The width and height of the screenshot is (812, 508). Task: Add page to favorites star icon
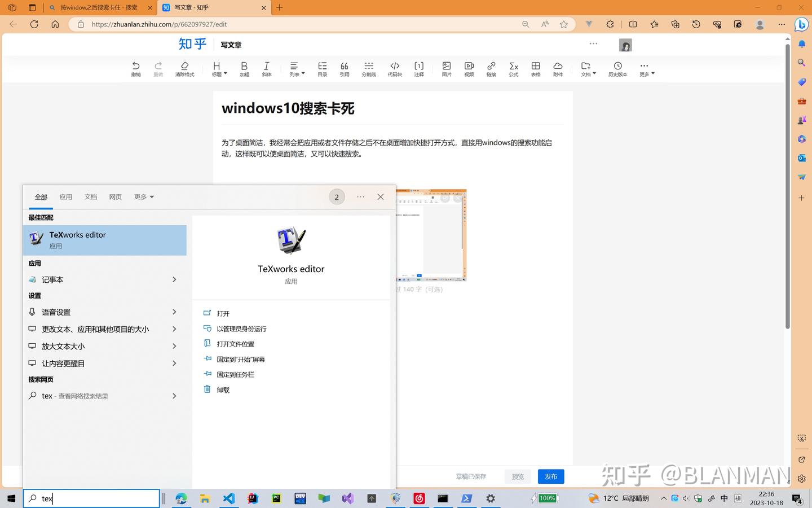click(564, 24)
